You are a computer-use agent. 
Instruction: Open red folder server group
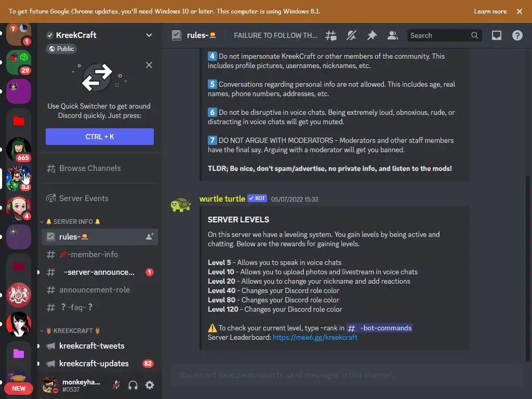(19, 121)
